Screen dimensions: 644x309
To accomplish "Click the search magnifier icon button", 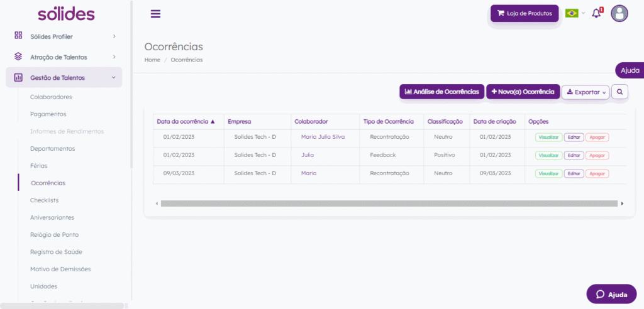I will tap(619, 92).
